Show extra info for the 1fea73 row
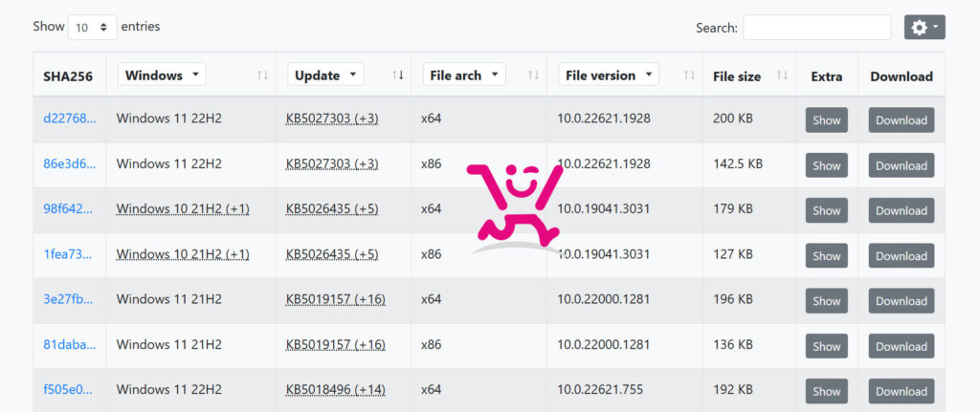 (826, 256)
